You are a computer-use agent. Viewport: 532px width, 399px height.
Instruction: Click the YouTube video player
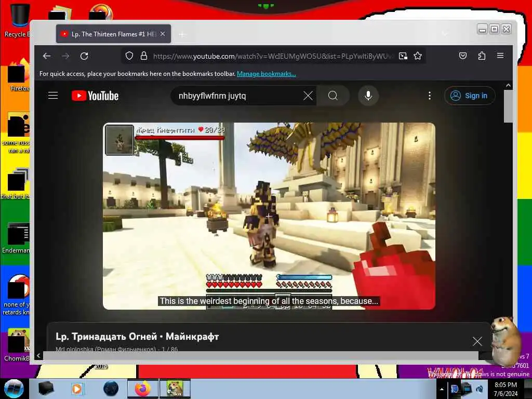coord(269,216)
